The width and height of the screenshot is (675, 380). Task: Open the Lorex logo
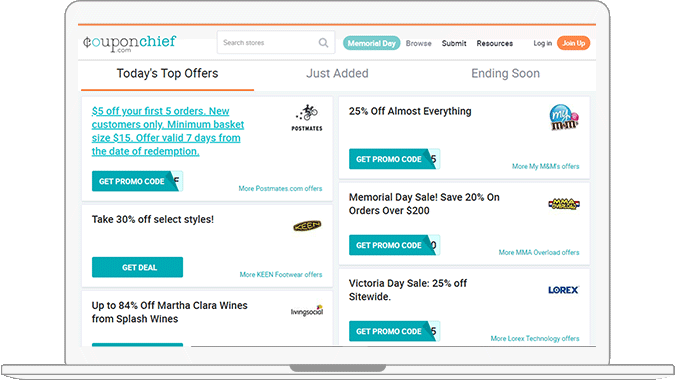[564, 290]
